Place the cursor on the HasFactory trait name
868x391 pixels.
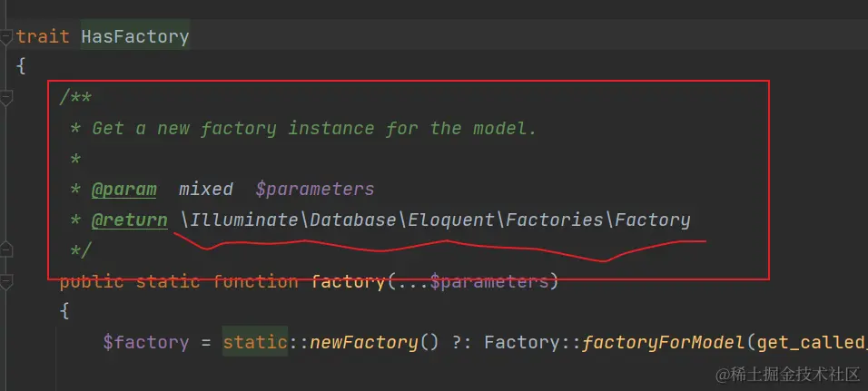tap(135, 37)
